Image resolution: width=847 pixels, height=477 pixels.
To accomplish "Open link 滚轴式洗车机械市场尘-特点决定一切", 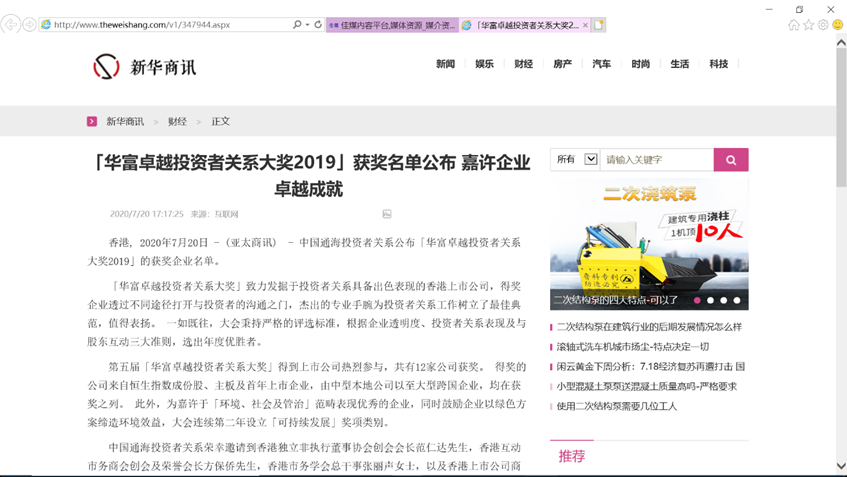I will coord(633,347).
